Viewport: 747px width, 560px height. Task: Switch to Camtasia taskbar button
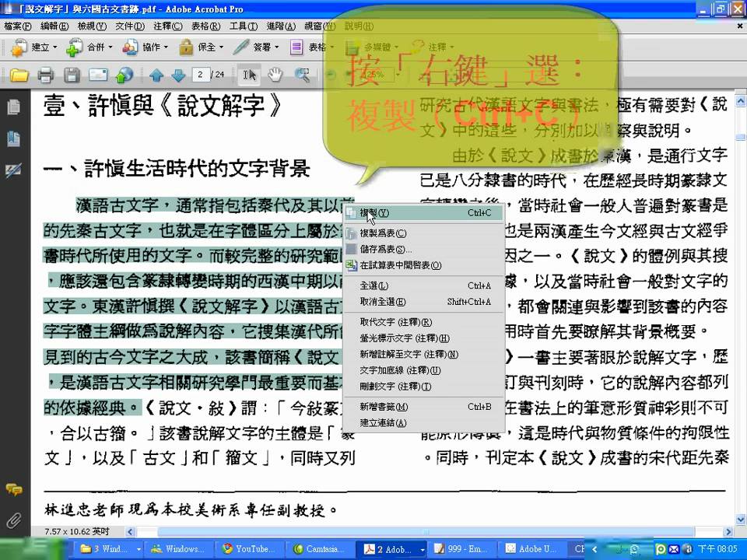[320, 549]
